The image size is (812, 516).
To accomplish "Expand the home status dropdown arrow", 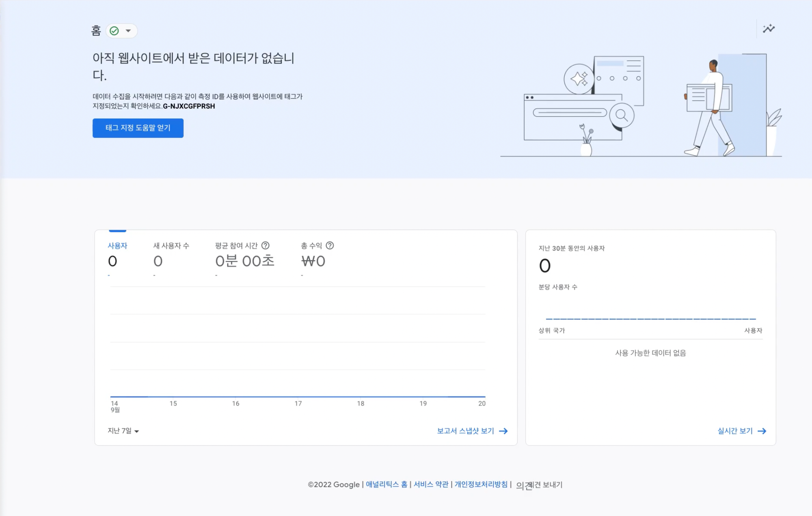I will [128, 31].
